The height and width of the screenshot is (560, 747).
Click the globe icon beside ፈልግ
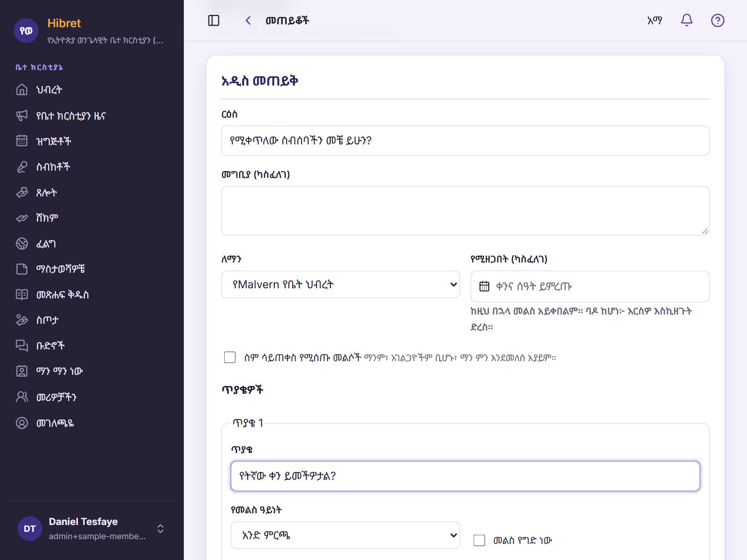[22, 244]
